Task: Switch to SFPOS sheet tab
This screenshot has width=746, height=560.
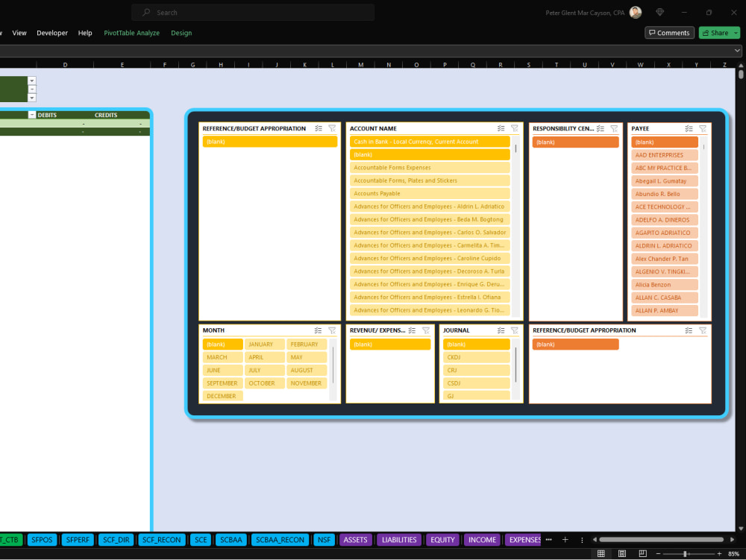Action: tap(42, 540)
